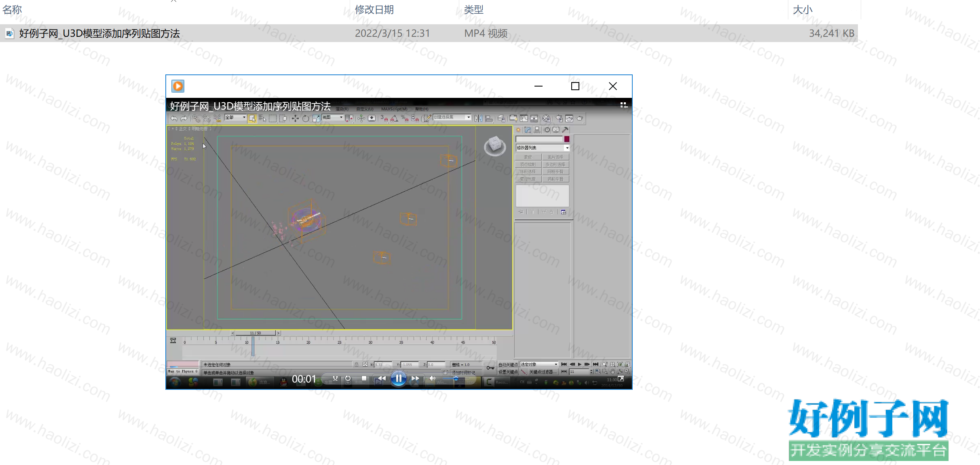The image size is (980, 465).
Task: Open the 选定对象 key filter dropdown
Action: click(x=539, y=364)
